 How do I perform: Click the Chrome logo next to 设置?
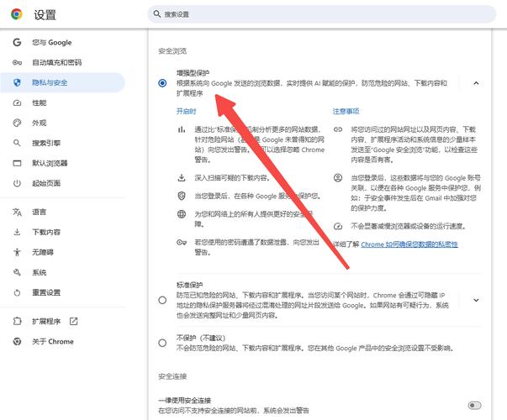[17, 14]
